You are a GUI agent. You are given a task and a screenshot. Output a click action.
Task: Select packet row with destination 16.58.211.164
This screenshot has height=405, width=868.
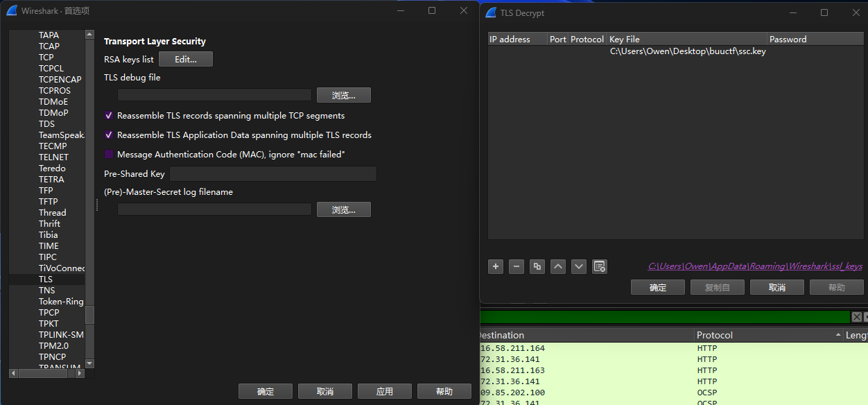click(673, 348)
